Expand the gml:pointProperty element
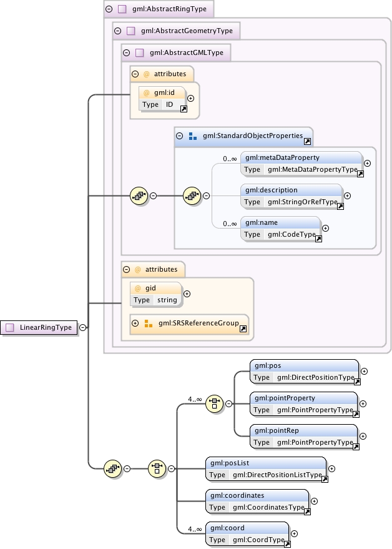Screen dimensions: 392x549 point(363,403)
